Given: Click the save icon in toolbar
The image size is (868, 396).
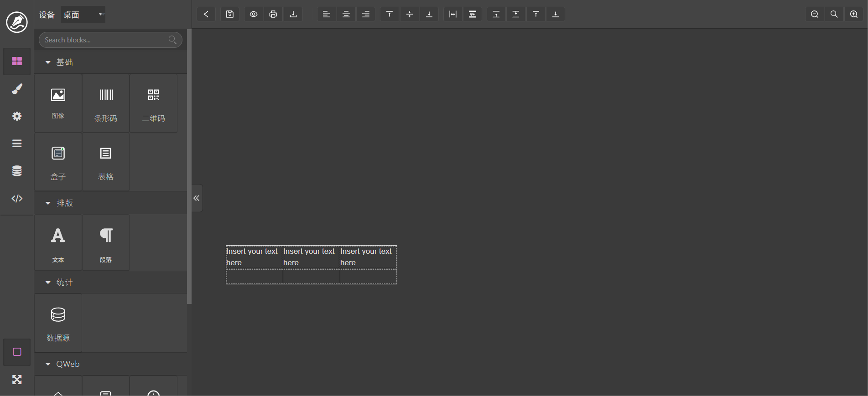Looking at the screenshot, I should click(x=230, y=14).
